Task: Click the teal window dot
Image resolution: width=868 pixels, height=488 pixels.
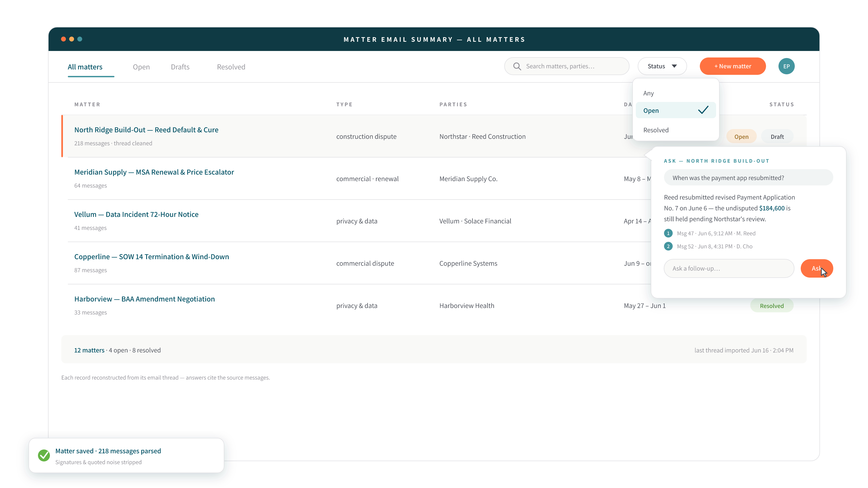Action: pos(80,39)
